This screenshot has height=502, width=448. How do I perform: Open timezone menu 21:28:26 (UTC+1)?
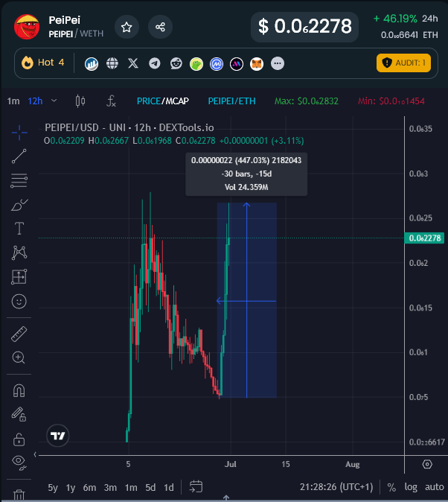tap(336, 487)
